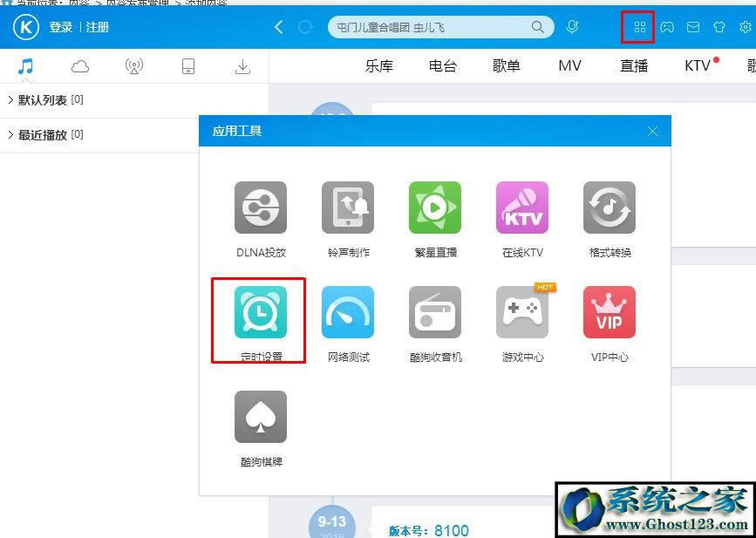Open the skin shirt icon
Viewport: 756px width, 538px height.
tap(719, 27)
